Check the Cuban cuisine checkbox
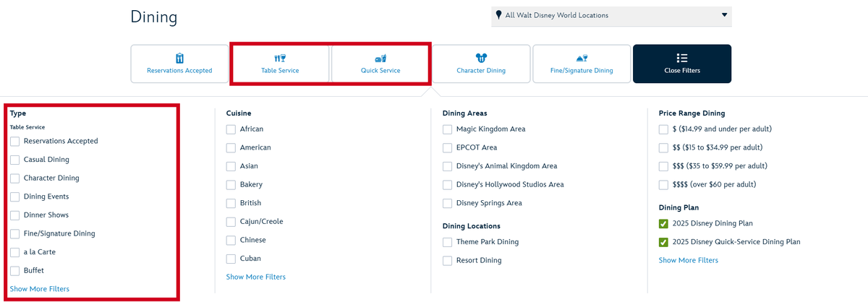The image size is (868, 302). pos(231,259)
